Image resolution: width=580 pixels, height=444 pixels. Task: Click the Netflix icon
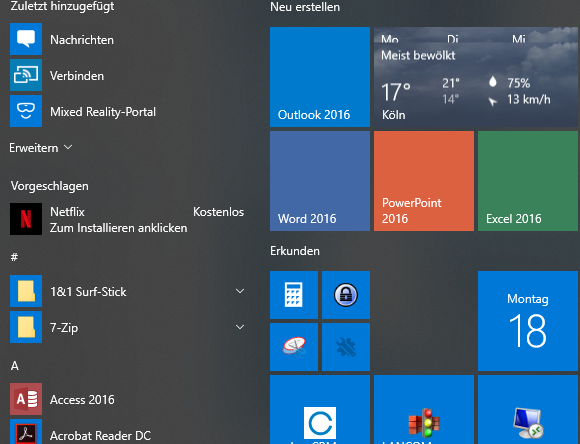(x=26, y=219)
